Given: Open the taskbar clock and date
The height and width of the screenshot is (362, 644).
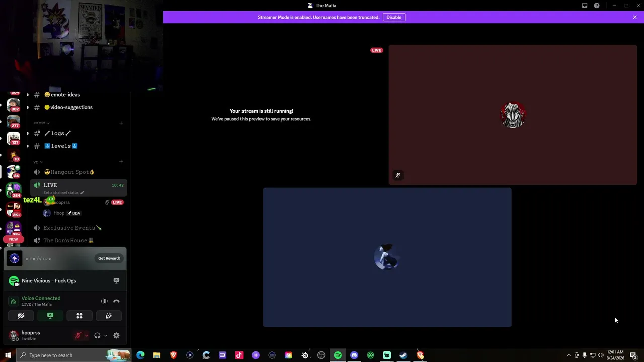Looking at the screenshot, I should (615, 355).
